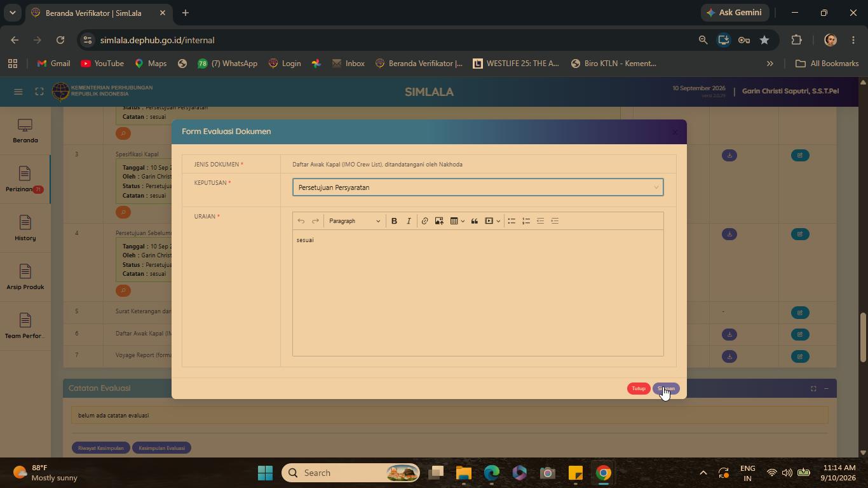Open the History sidebar menu
This screenshot has height=488, width=868.
[x=25, y=228]
